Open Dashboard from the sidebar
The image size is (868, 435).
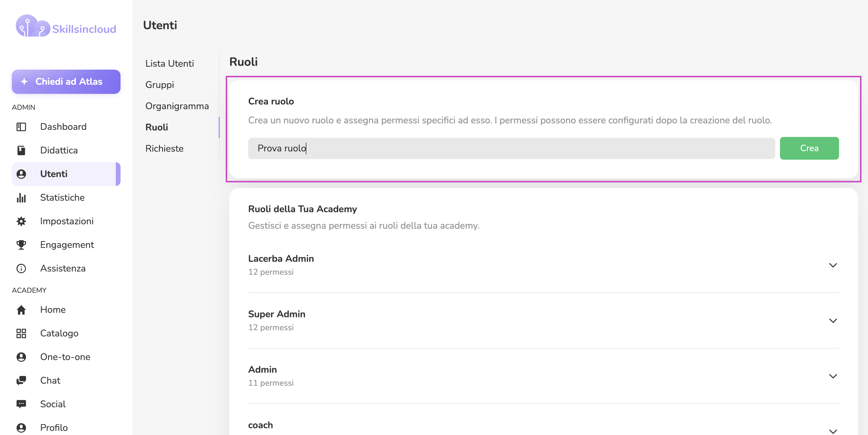(x=66, y=127)
